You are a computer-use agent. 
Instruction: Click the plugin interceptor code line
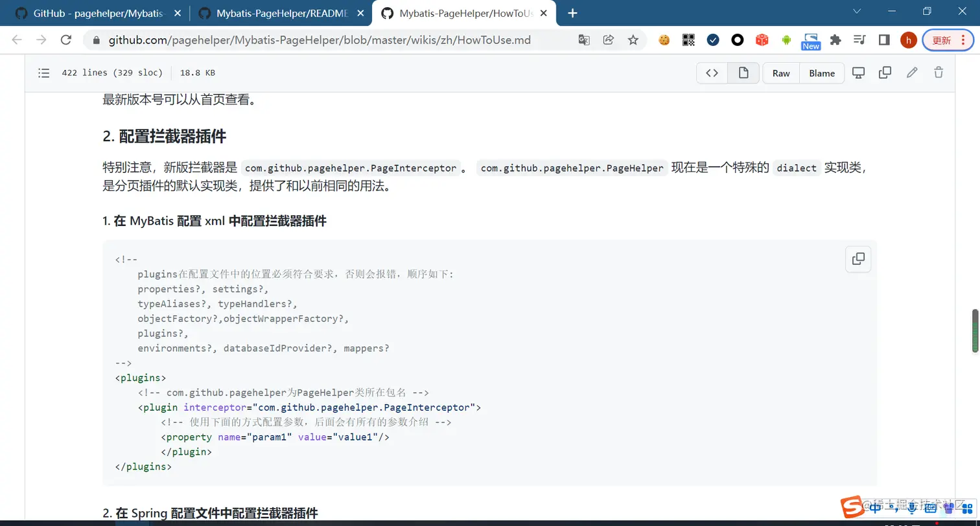(309, 407)
